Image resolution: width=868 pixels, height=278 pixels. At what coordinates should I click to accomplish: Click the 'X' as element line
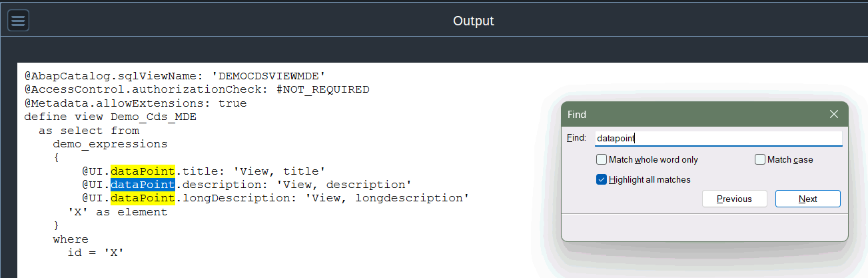coord(117,212)
